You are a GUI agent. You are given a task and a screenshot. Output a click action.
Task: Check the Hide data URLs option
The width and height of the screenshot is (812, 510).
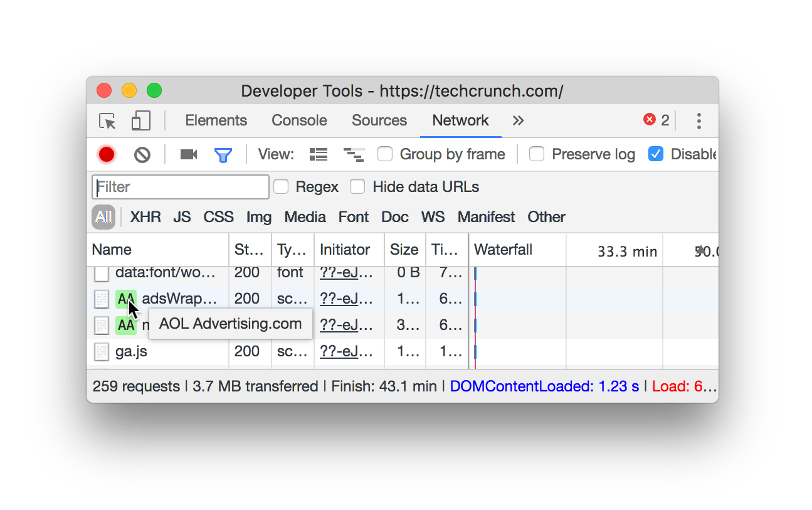tap(357, 187)
